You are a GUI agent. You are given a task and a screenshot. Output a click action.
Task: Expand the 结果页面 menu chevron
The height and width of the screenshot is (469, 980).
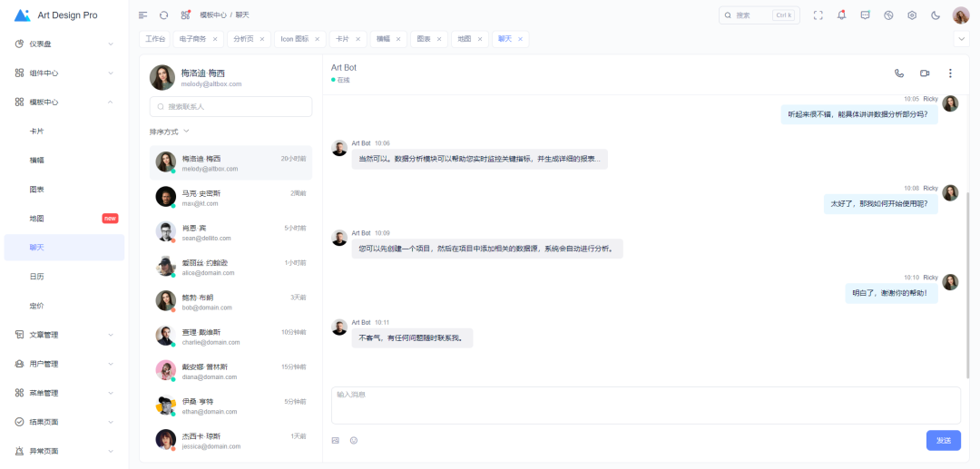(111, 422)
